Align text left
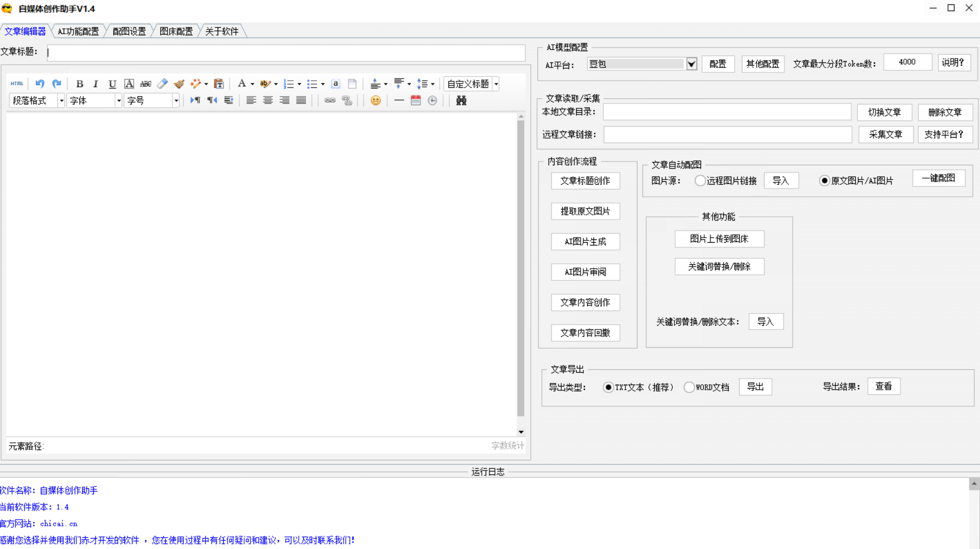This screenshot has width=980, height=549. [251, 100]
